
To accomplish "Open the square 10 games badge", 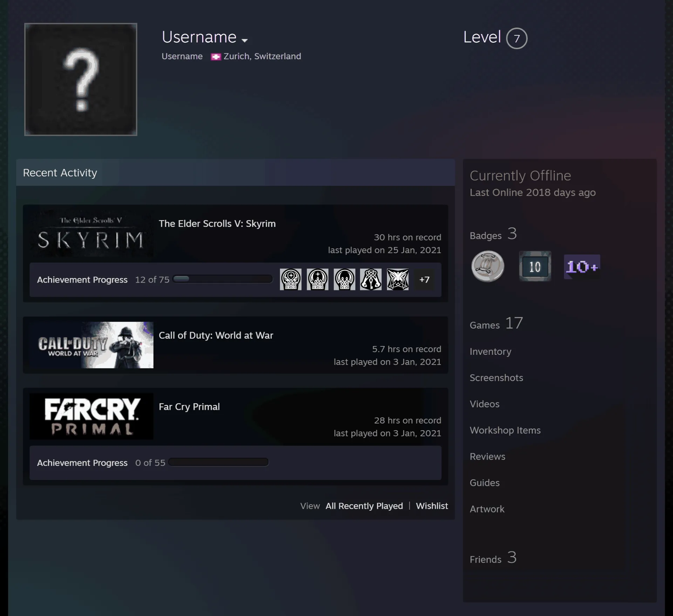I will tap(535, 266).
